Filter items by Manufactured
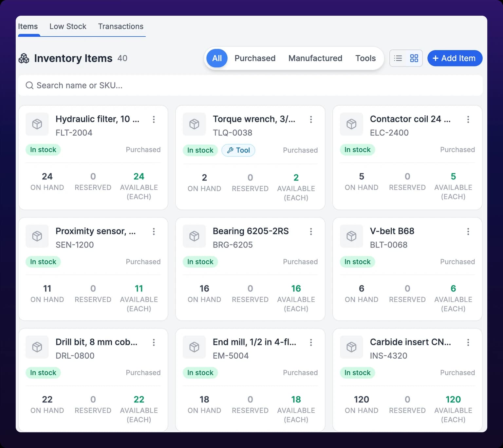The image size is (503, 448). tap(315, 58)
